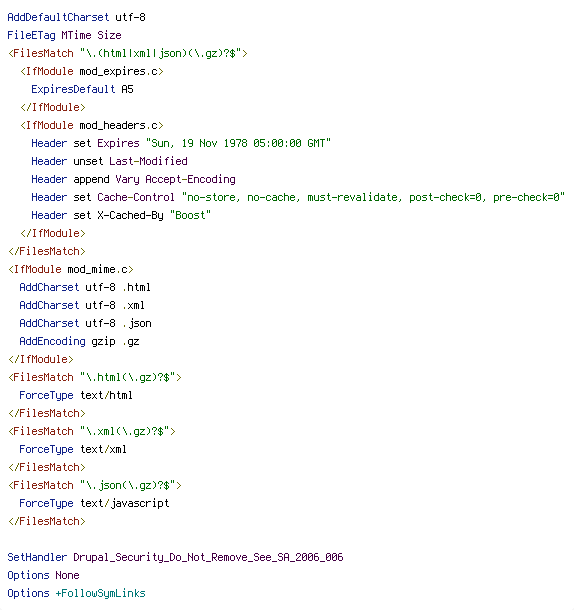The image size is (574, 610).
Task: Click the "Boost" string value
Action: pyautogui.click(x=190, y=215)
